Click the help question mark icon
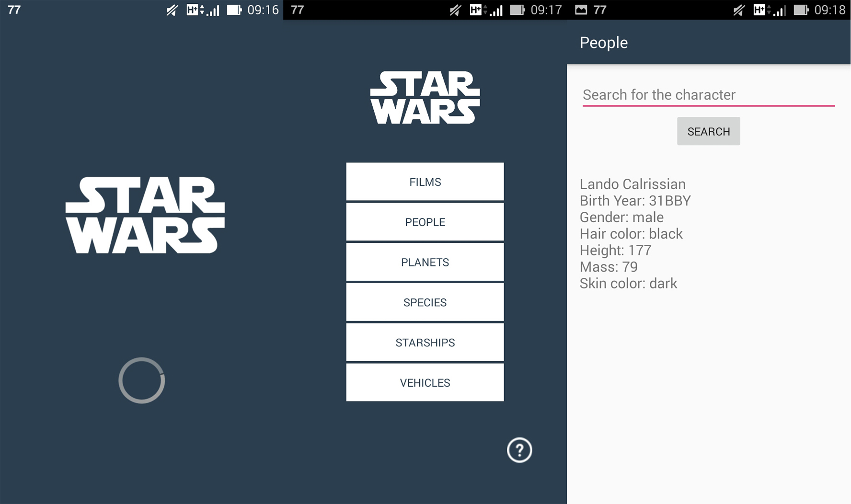851x504 pixels. point(519,450)
